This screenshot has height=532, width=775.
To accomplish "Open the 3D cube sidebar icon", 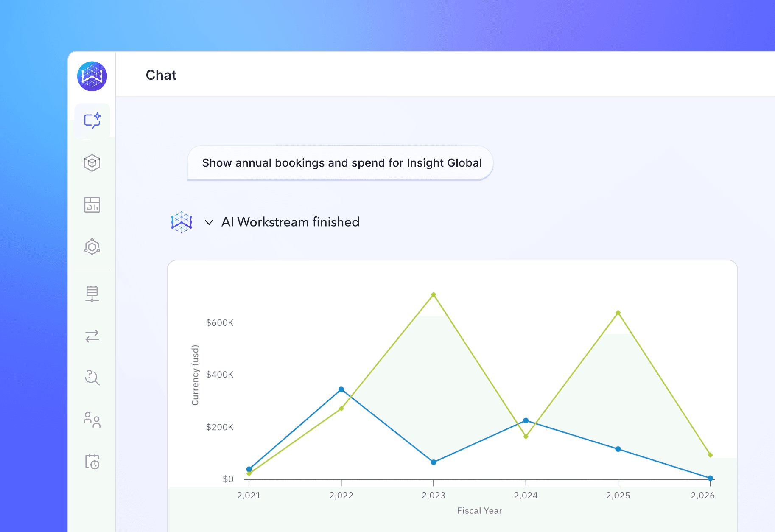I will (92, 163).
